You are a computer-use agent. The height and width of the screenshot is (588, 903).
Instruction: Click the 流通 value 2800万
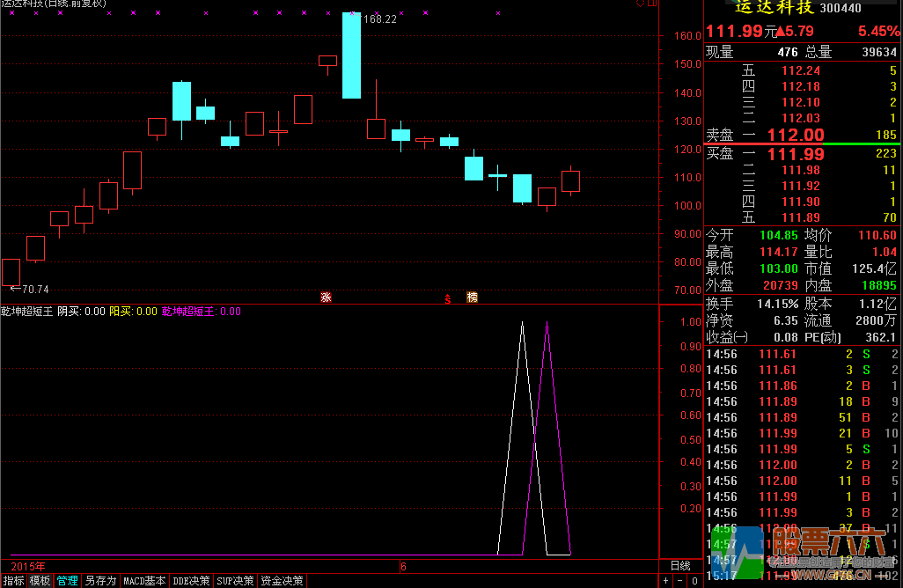876,320
